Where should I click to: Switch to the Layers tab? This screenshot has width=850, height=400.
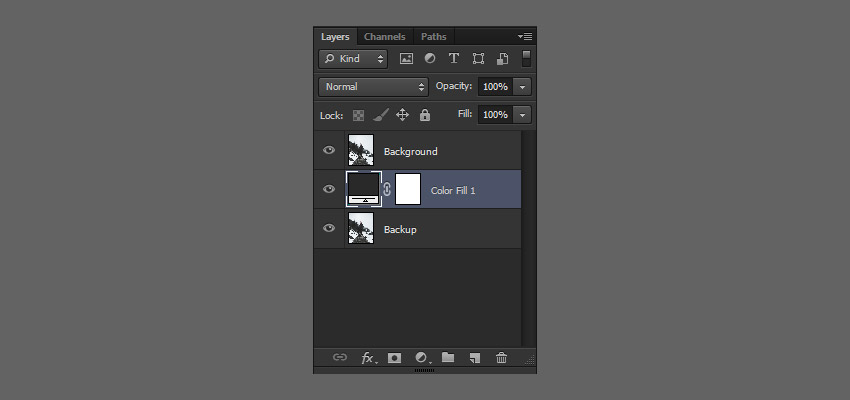tap(335, 37)
